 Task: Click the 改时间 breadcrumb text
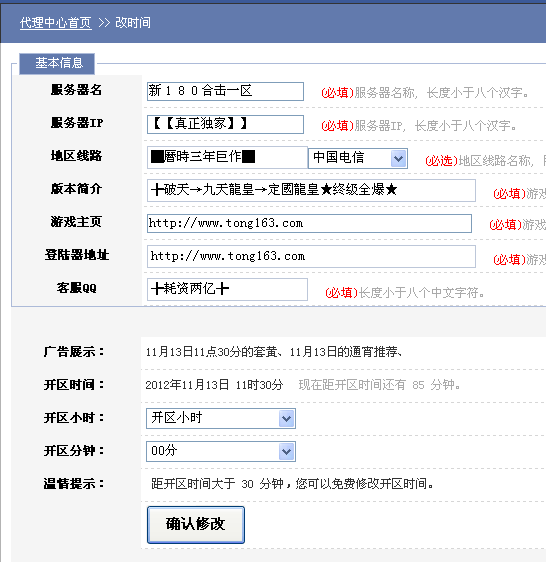point(133,23)
